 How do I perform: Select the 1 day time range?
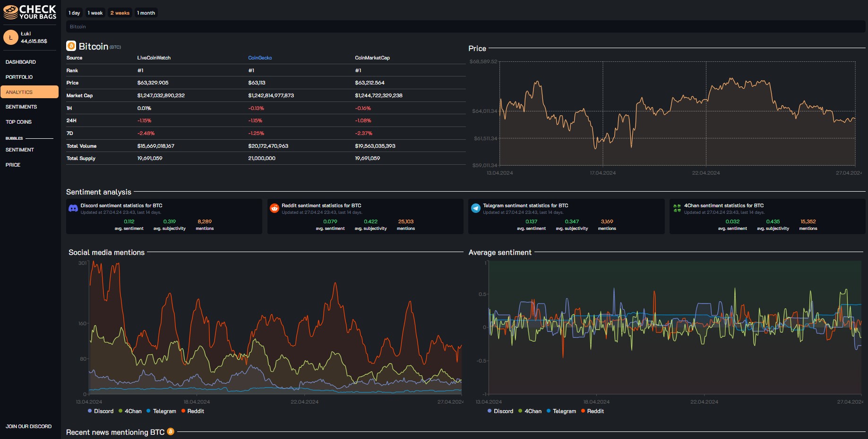(x=74, y=13)
